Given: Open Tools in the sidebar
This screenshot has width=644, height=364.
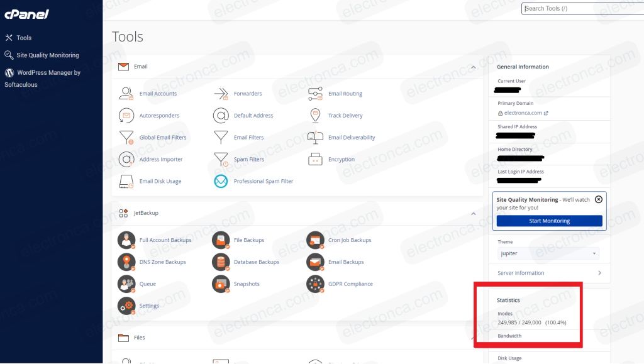Looking at the screenshot, I should click(x=23, y=38).
